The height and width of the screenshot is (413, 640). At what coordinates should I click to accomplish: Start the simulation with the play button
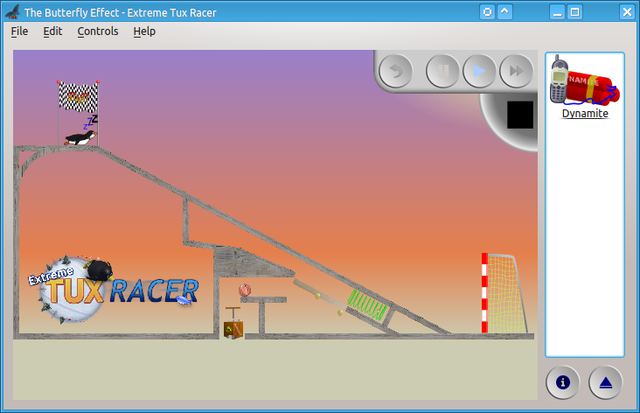(x=479, y=71)
